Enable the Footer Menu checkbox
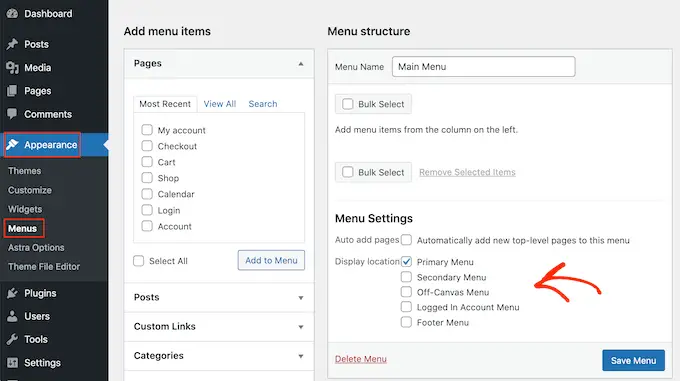Image resolution: width=680 pixels, height=381 pixels. pos(406,322)
